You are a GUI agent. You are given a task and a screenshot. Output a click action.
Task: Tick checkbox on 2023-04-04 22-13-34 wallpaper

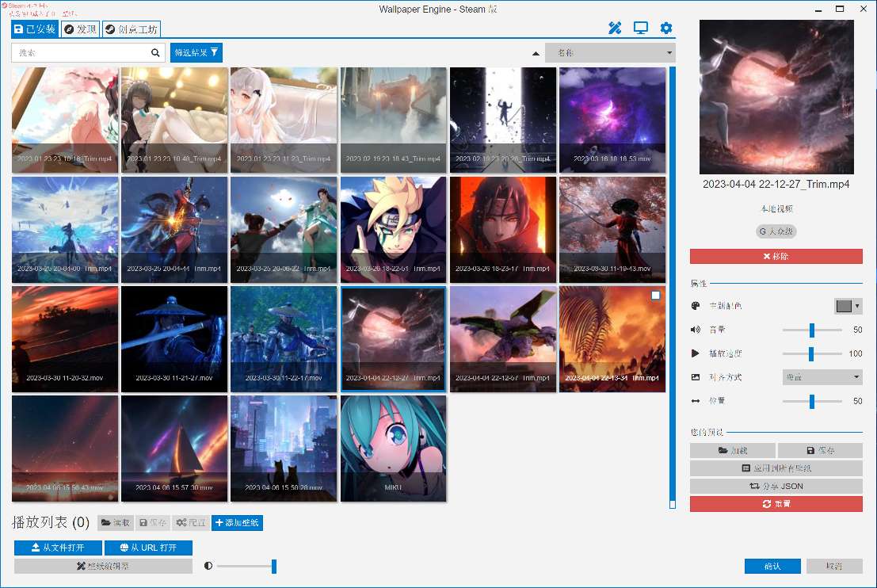point(655,296)
